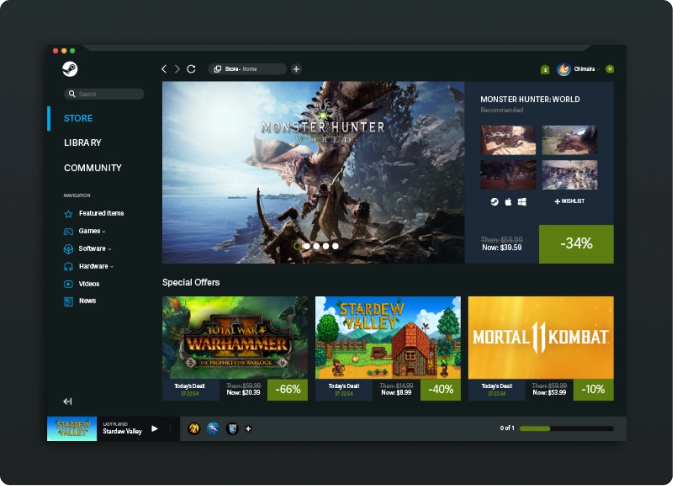Go back with the left arrow
Screen dimensions: 673x486
click(164, 69)
